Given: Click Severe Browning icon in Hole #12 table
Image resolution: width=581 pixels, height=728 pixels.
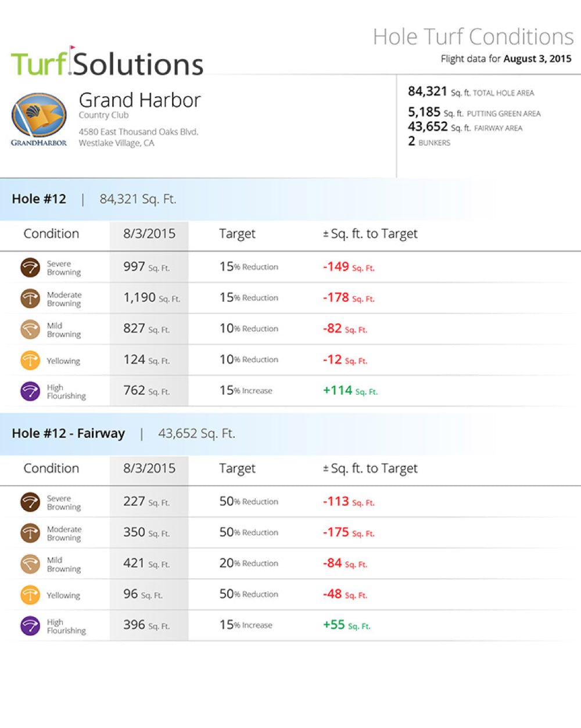Looking at the screenshot, I should tap(30, 268).
